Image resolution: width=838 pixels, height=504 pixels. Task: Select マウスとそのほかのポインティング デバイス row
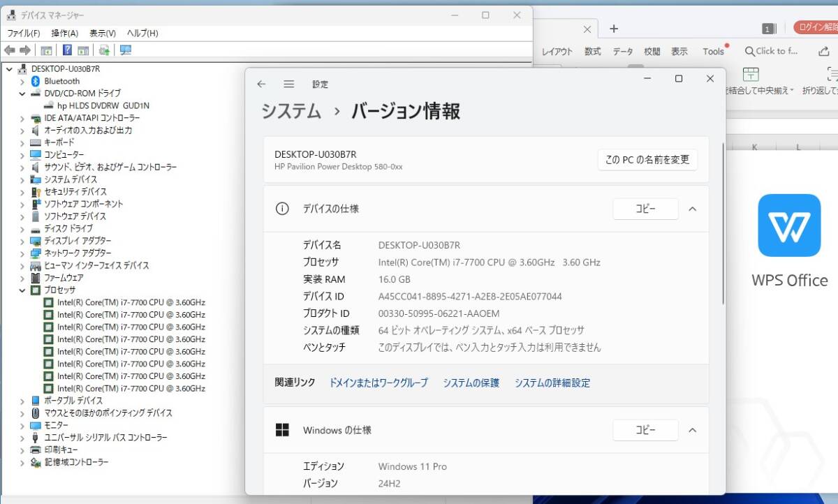(101, 413)
